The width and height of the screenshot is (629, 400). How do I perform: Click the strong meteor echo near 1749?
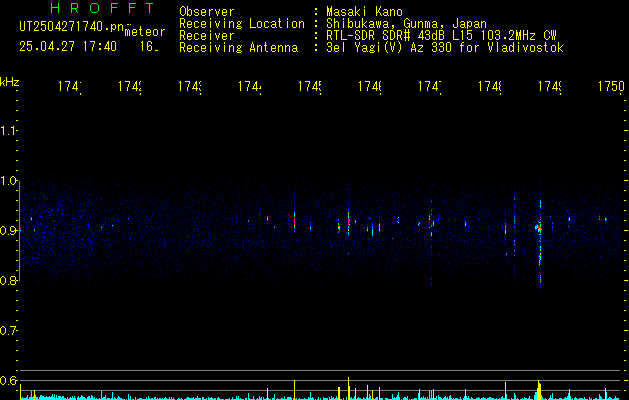(540, 228)
